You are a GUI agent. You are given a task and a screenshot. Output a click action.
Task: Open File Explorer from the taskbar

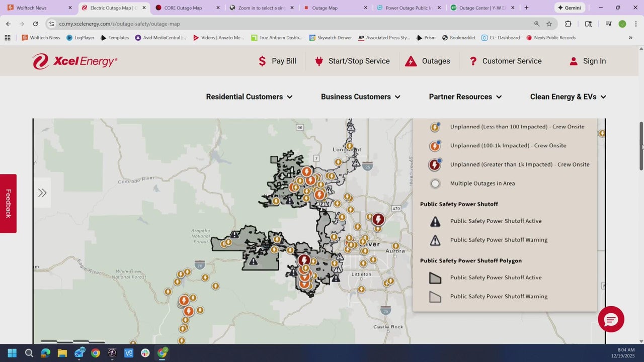[x=62, y=353]
